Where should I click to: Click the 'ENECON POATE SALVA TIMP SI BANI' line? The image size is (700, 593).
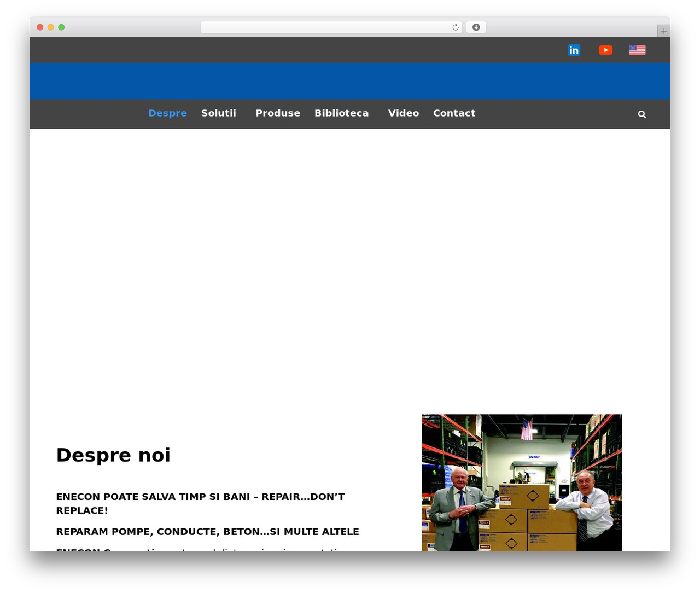point(200,503)
